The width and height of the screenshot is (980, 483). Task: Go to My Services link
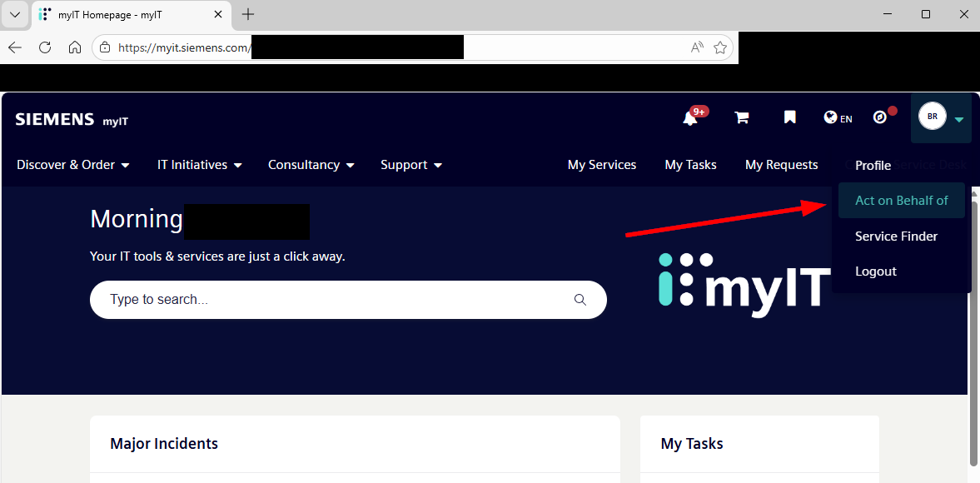[602, 165]
